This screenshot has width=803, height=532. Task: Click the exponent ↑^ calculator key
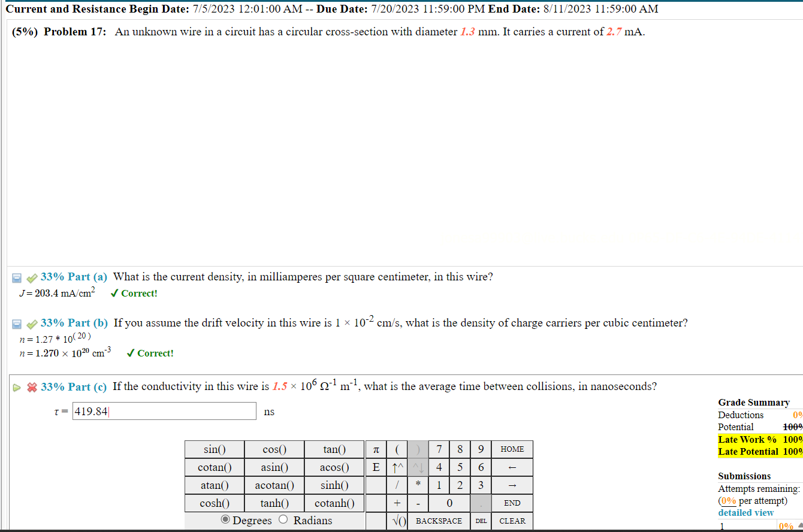pos(397,467)
